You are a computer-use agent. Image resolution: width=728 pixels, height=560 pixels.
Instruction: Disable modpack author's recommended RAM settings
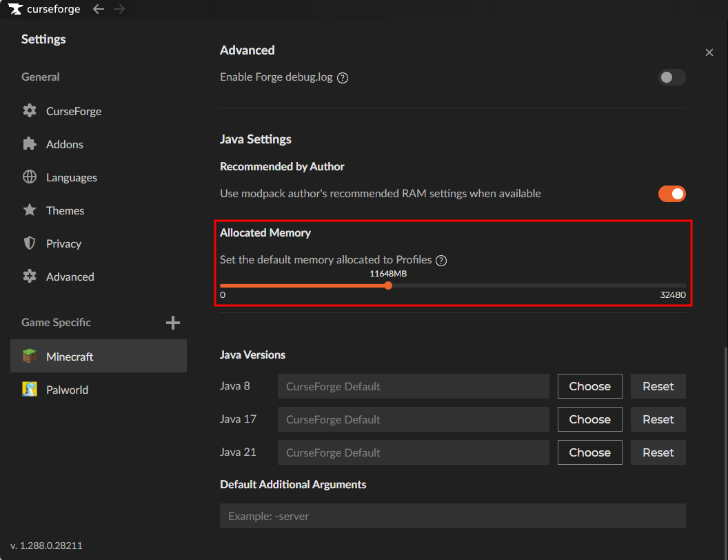[x=672, y=194]
